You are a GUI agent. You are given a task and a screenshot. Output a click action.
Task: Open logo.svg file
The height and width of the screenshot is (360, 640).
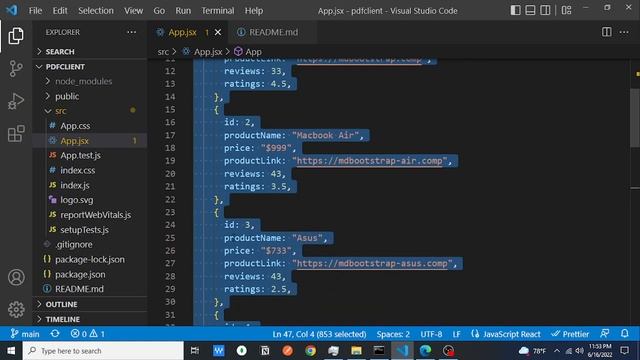90,200
